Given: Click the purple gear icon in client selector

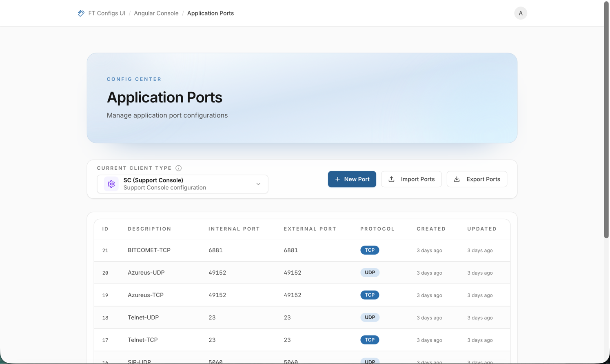Looking at the screenshot, I should coord(111,184).
